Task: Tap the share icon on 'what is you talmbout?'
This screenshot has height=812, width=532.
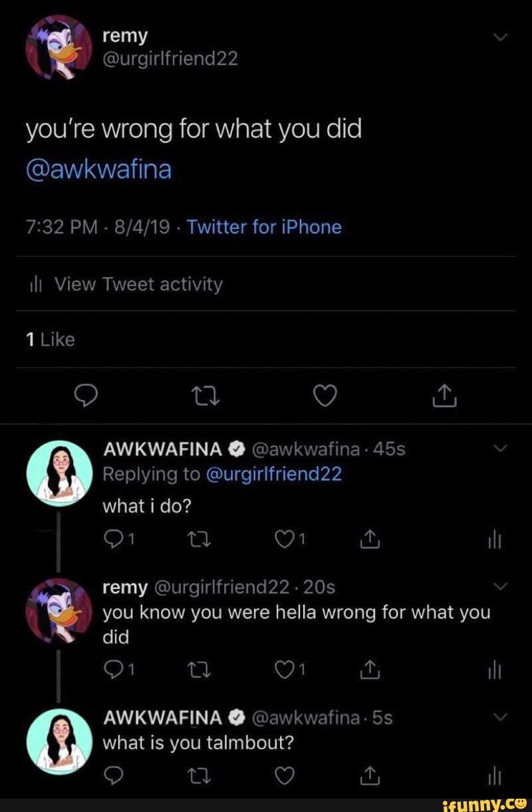Action: pyautogui.click(x=370, y=776)
